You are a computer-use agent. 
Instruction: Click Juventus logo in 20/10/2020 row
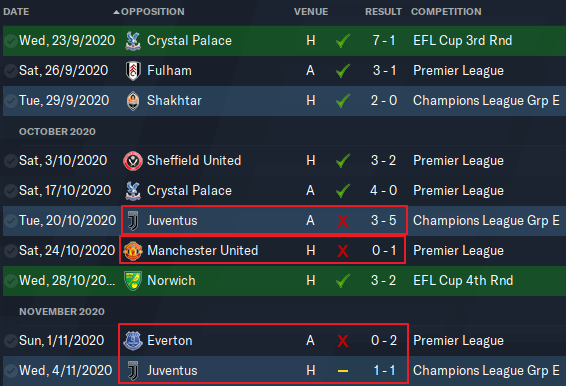[133, 221]
